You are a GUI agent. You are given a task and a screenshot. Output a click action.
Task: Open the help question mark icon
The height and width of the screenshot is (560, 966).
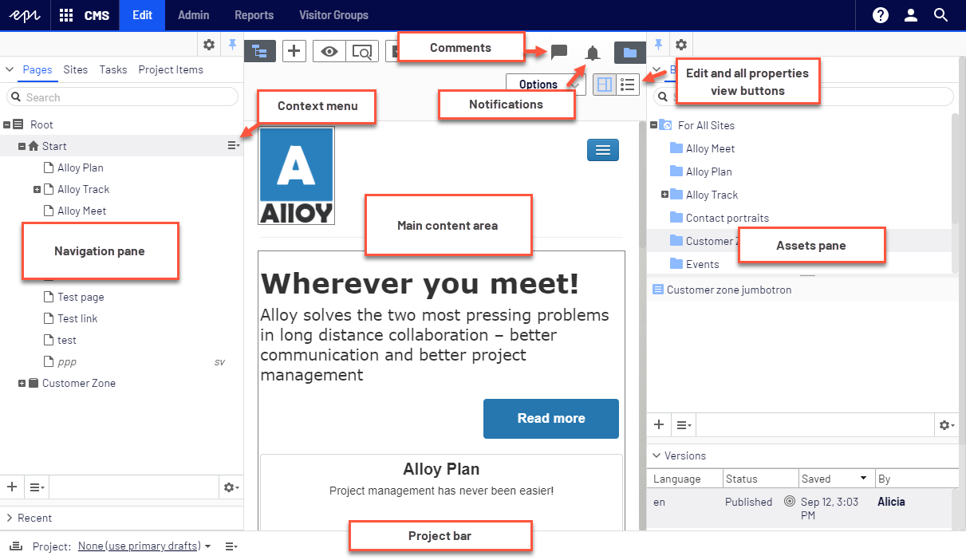coord(881,15)
